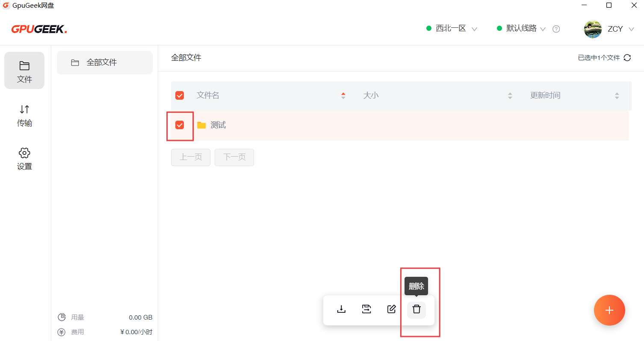Click the help question mark icon
644x341 pixels.
556,29
